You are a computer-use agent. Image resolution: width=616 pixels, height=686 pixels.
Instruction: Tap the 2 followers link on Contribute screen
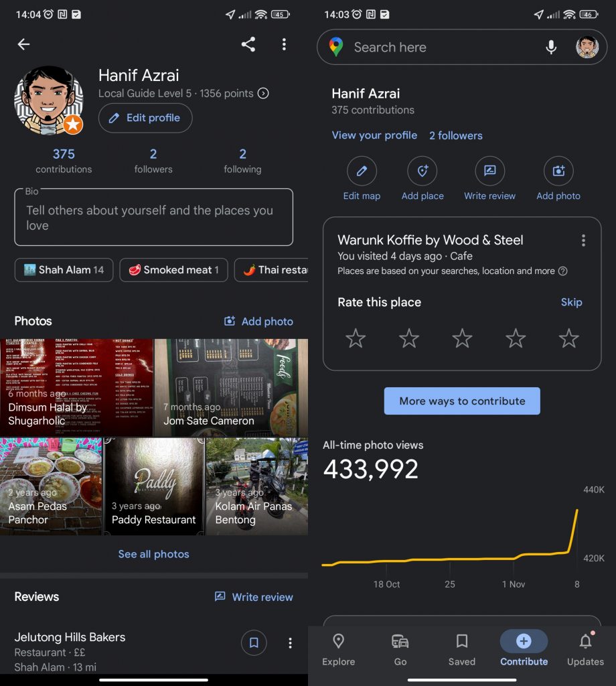pos(455,135)
